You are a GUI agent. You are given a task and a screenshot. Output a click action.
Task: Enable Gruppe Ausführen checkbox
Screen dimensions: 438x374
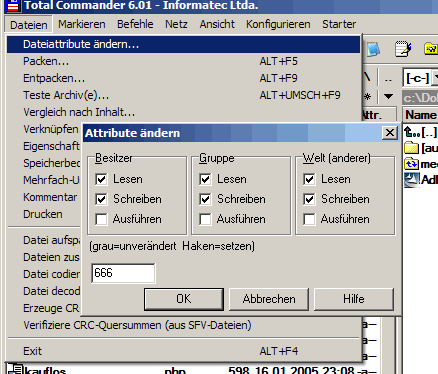(205, 219)
